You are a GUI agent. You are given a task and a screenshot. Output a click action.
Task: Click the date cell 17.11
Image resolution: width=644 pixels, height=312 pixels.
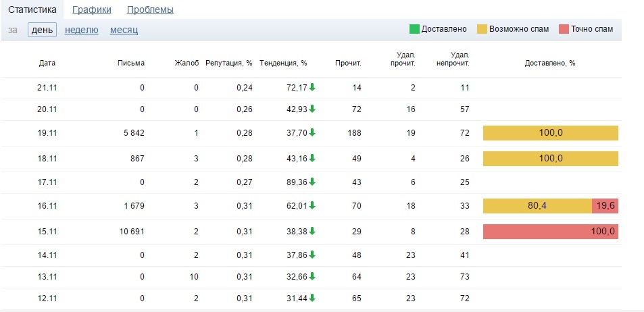(x=47, y=182)
